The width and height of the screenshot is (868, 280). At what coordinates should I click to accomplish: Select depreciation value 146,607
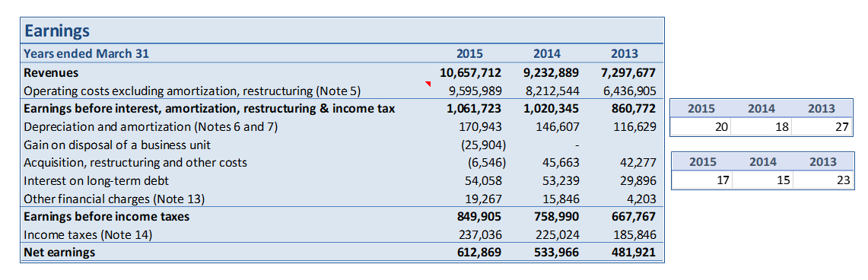(558, 127)
